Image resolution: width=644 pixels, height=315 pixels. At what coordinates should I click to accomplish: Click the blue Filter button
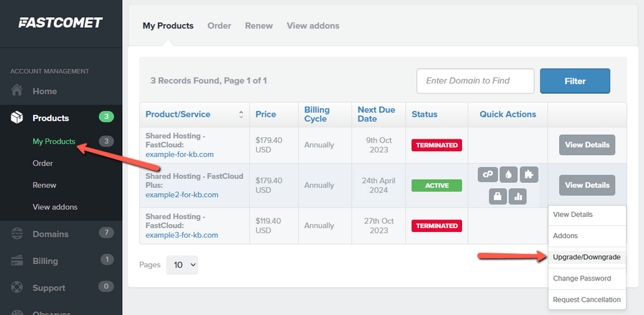coord(575,81)
